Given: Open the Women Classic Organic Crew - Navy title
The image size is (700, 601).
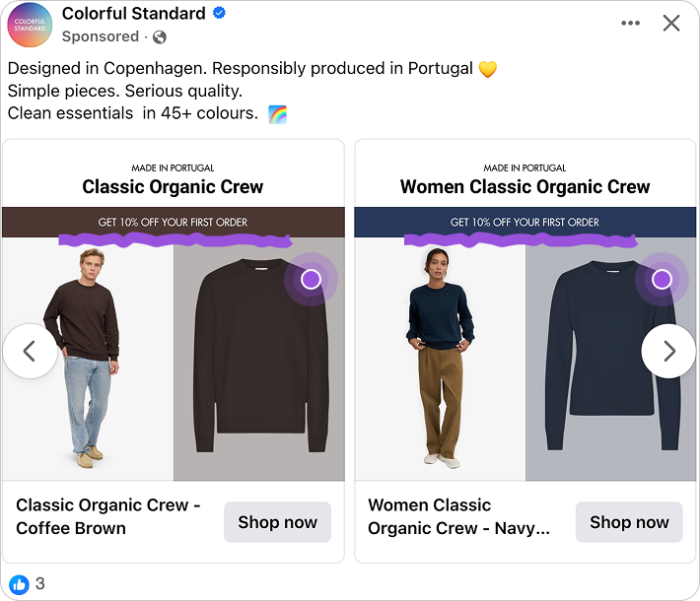Looking at the screenshot, I should [x=458, y=516].
